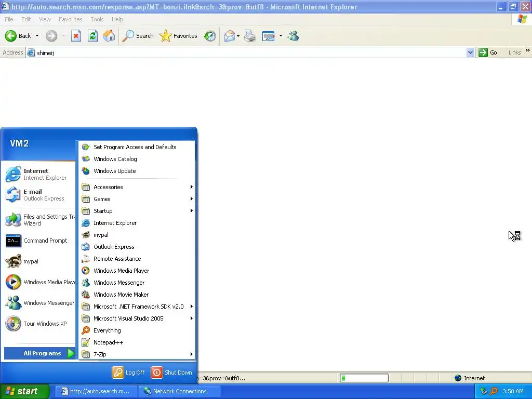
Task: Switch to Network Connections taskbar button
Action: click(179, 391)
